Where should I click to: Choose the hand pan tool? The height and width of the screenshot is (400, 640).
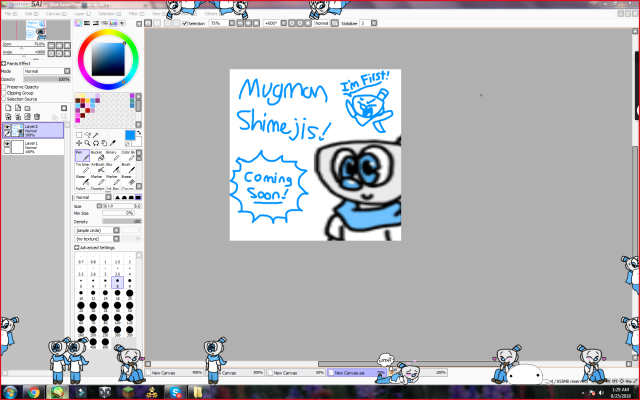tap(104, 143)
